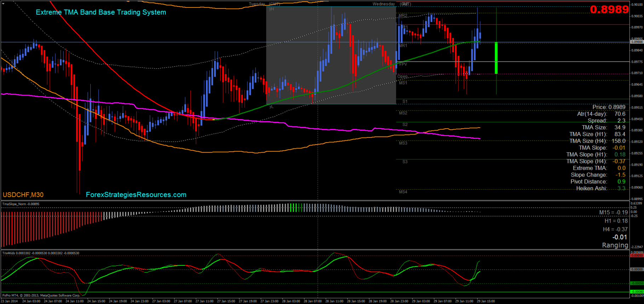Image resolution: width=644 pixels, height=304 pixels.
Task: Click the large red 0.8989 price display
Action: tap(609, 10)
